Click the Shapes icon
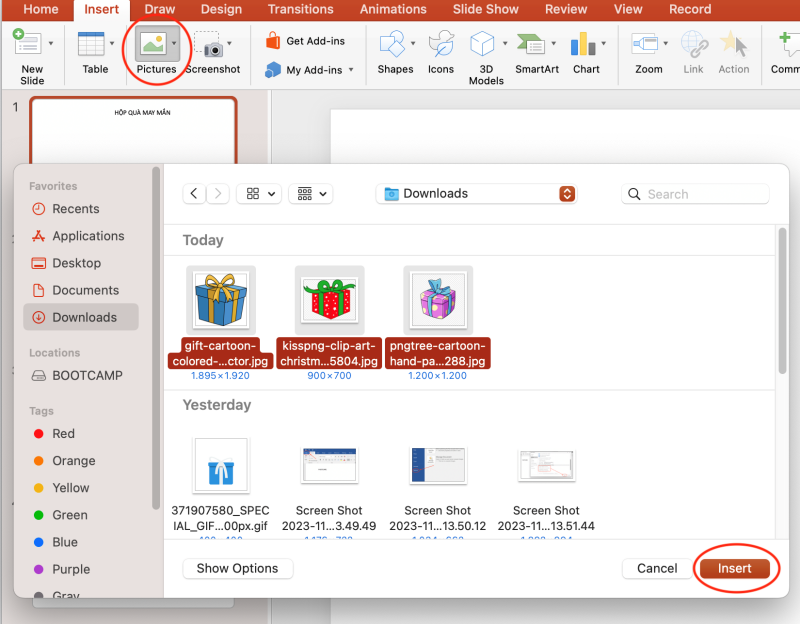 point(392,43)
